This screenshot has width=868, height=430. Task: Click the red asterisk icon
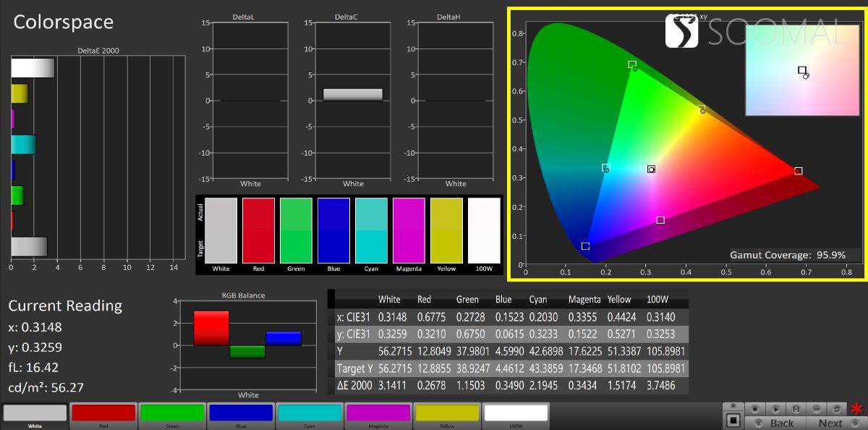pyautogui.click(x=858, y=409)
